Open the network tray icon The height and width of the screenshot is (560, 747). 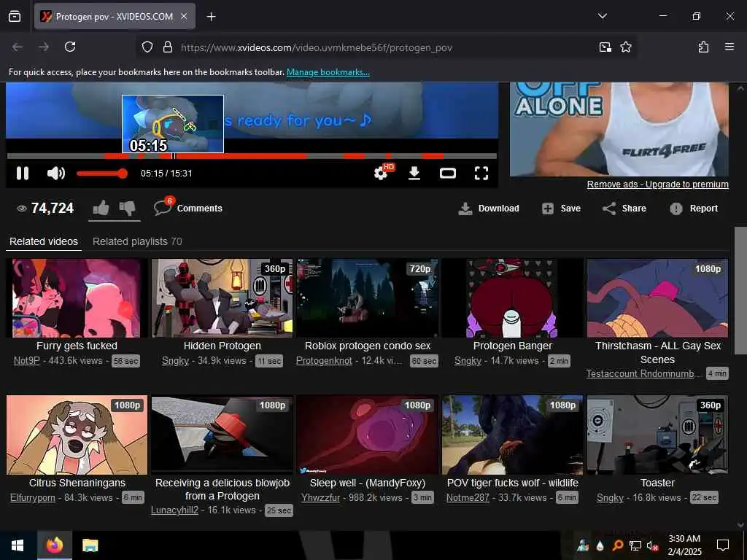635,545
